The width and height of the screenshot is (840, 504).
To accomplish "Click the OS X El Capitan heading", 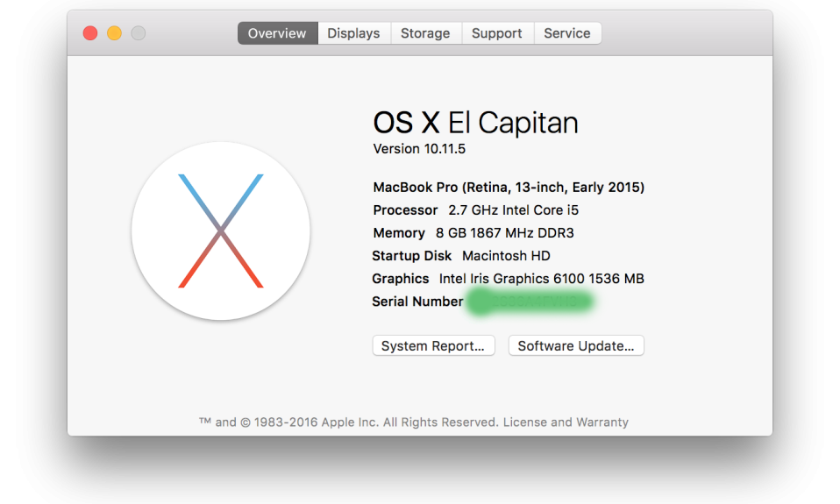I will coord(475,123).
